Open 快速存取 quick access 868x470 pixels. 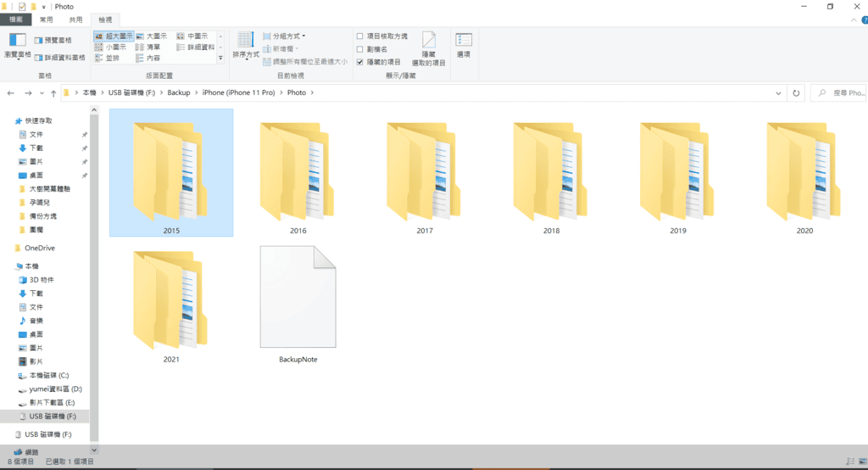pos(33,120)
